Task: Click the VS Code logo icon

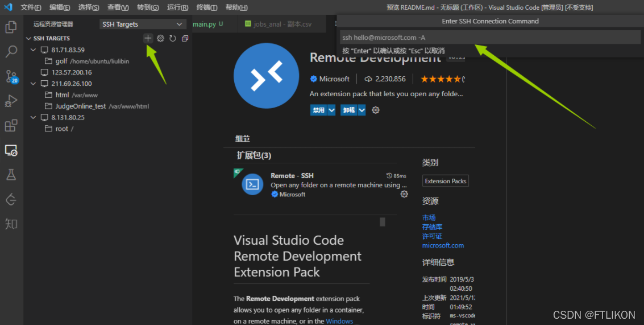Action: click(8, 7)
